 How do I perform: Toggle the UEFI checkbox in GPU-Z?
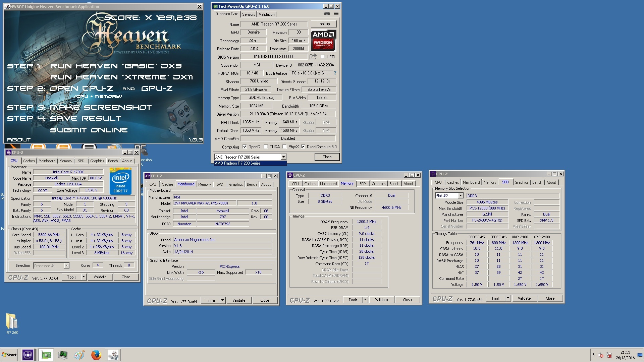click(x=323, y=57)
